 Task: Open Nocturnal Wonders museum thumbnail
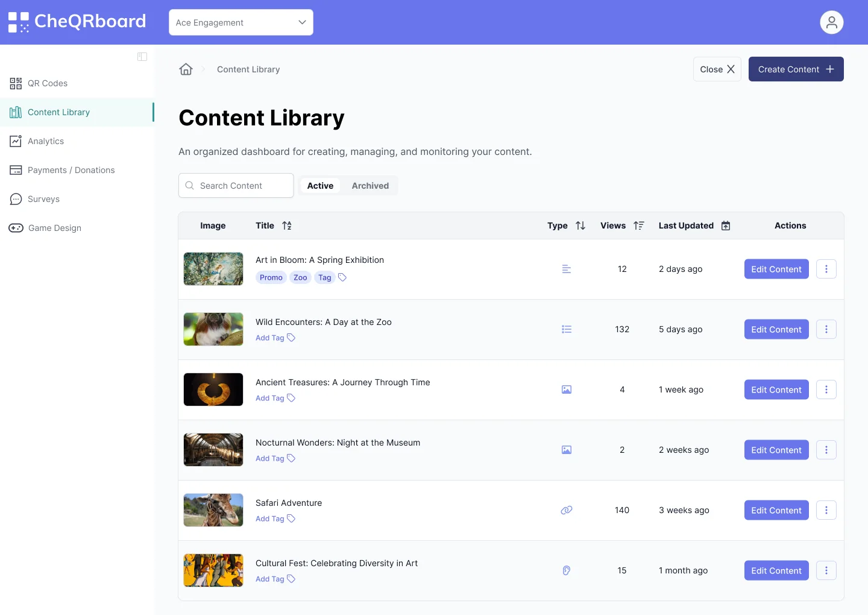(213, 450)
